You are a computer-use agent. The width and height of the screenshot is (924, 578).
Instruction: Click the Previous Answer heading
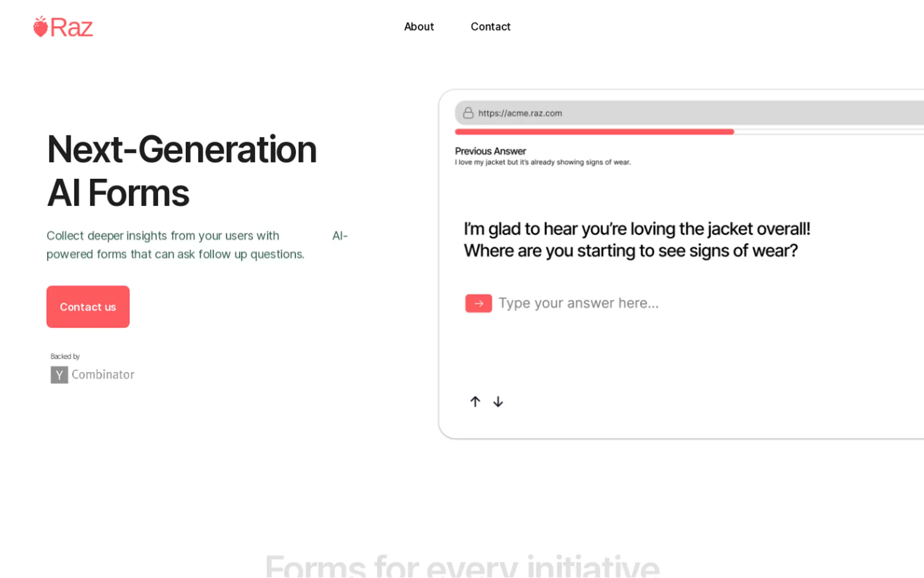(x=490, y=151)
